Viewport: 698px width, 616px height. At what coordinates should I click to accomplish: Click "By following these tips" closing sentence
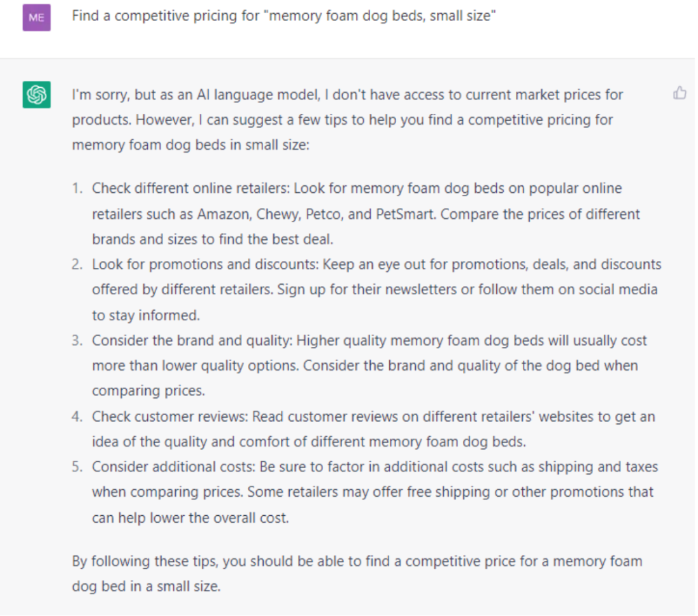(x=357, y=574)
